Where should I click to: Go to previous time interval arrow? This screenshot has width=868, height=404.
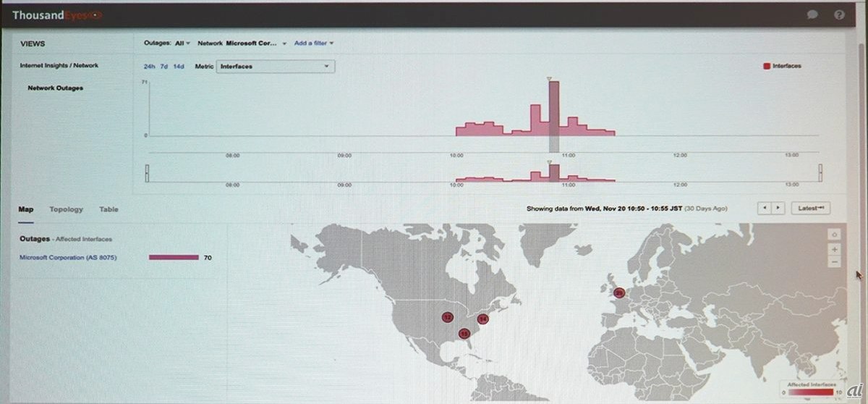(x=764, y=208)
